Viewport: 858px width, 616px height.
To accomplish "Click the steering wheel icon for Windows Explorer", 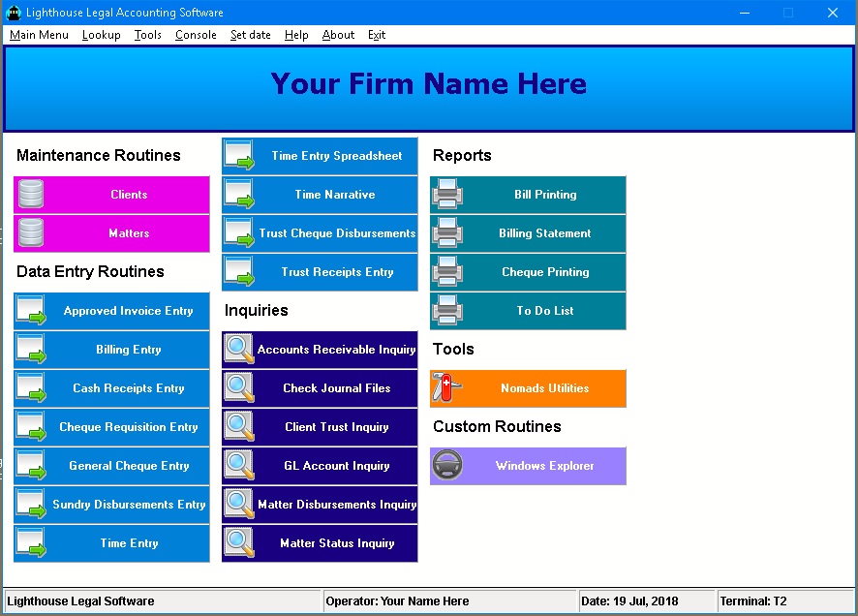I will coord(447,466).
